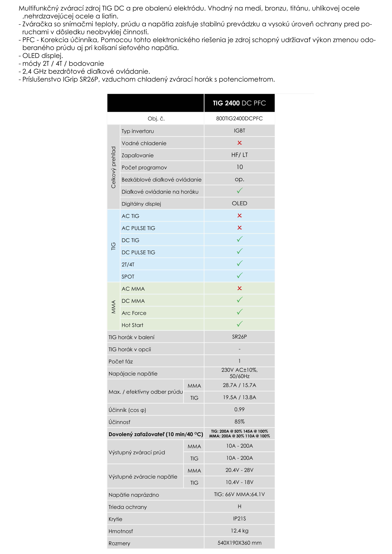The width and height of the screenshot is (392, 554).
Task: Click the Dovolený zaťažovateľ row label
Action: pyautogui.click(x=156, y=434)
